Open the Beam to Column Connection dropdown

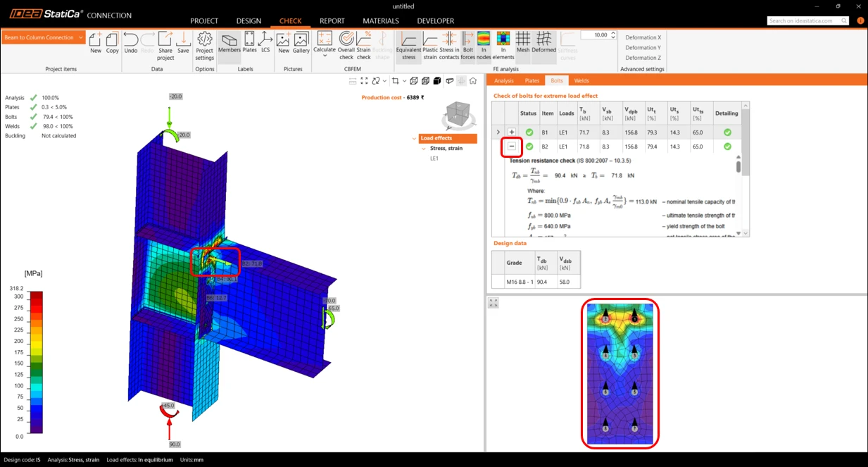44,37
